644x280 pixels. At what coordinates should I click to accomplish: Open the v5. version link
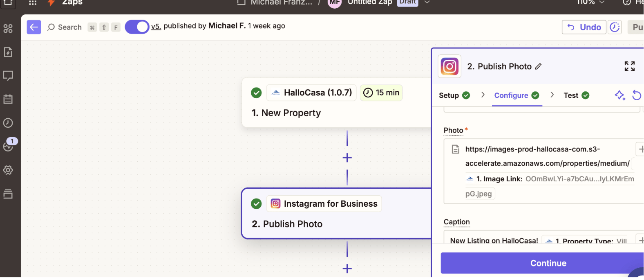(156, 26)
